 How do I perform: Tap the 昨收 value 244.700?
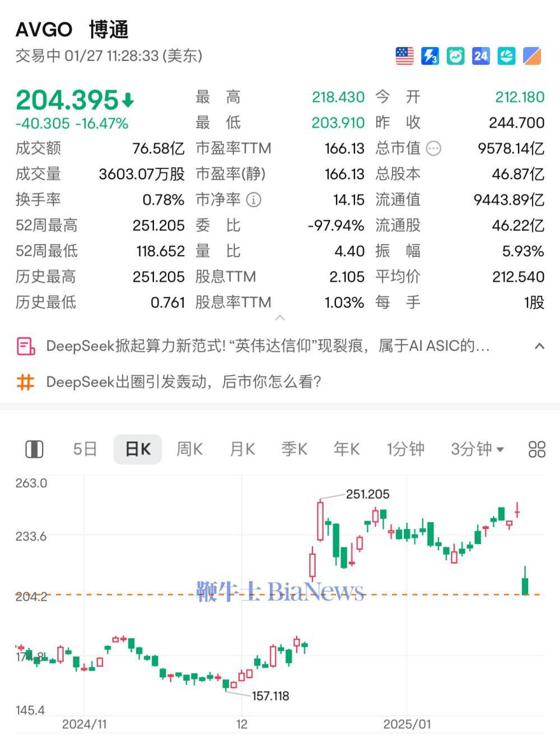pyautogui.click(x=516, y=123)
